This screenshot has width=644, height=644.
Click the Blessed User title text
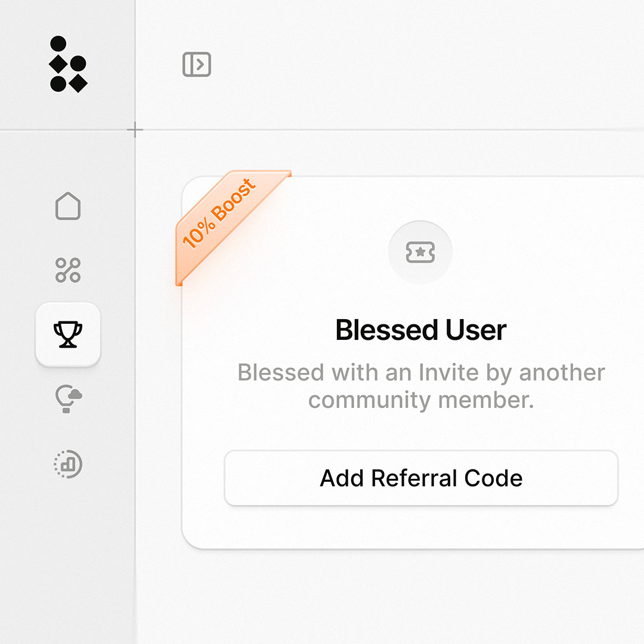point(420,329)
